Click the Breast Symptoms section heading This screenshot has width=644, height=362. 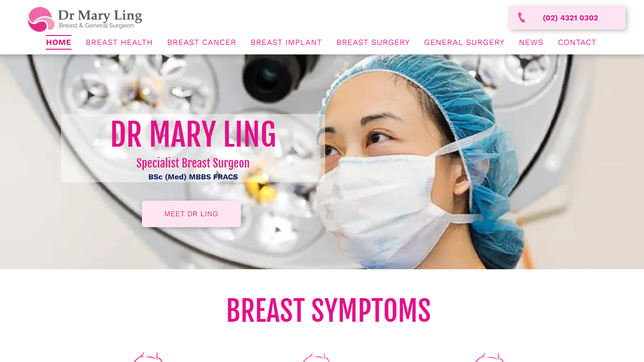(x=328, y=311)
